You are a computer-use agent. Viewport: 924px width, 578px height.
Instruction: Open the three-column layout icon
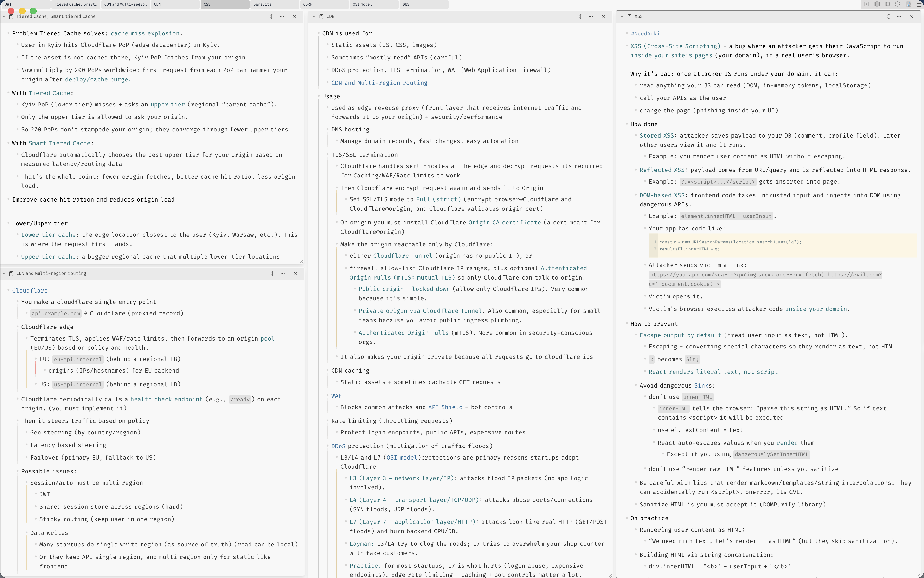[x=877, y=4]
